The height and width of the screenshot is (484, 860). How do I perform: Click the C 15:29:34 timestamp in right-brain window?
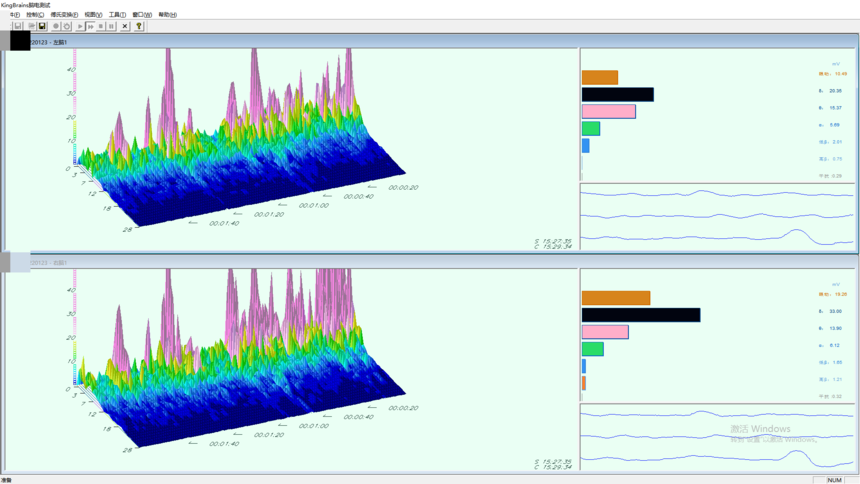(x=553, y=467)
